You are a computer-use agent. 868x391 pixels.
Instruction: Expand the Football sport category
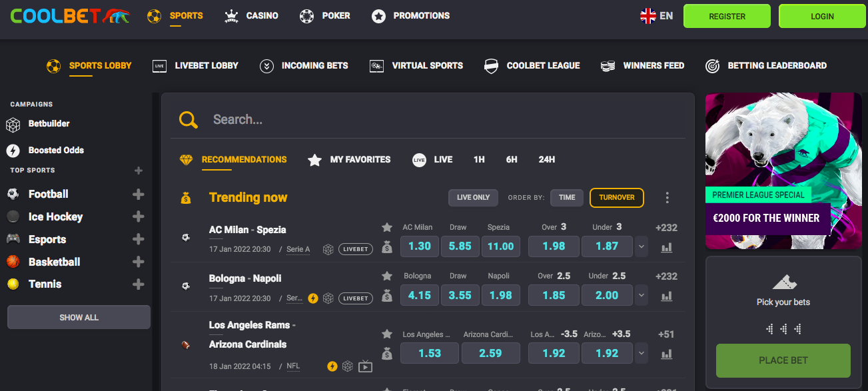[139, 195]
